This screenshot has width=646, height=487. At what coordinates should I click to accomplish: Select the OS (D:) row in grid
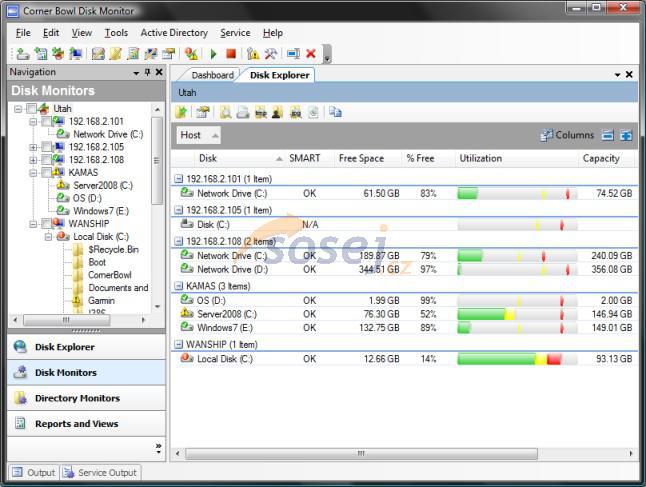[405, 300]
